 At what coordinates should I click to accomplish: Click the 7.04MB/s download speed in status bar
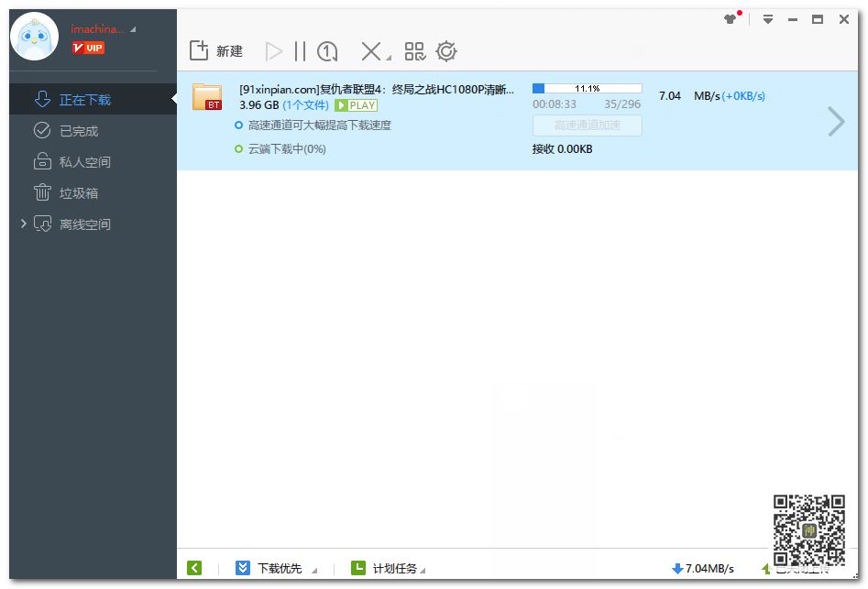pyautogui.click(x=702, y=569)
